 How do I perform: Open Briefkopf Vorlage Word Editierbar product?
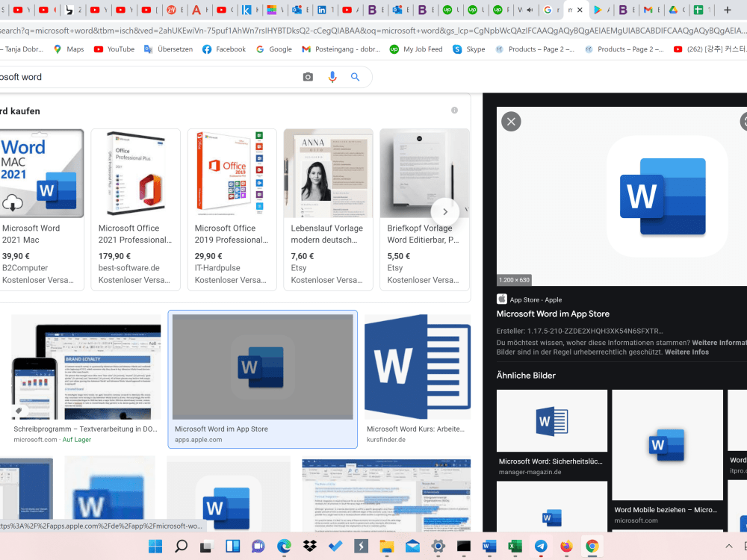point(424,210)
